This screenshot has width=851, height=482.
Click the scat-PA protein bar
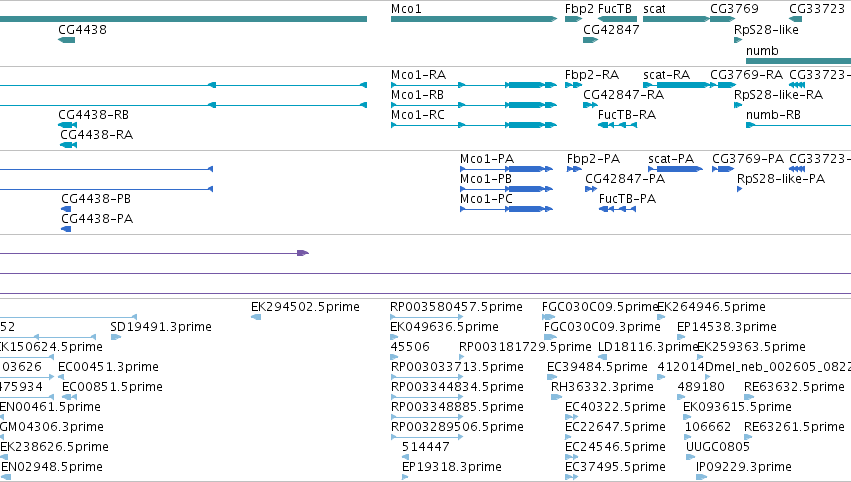(675, 169)
